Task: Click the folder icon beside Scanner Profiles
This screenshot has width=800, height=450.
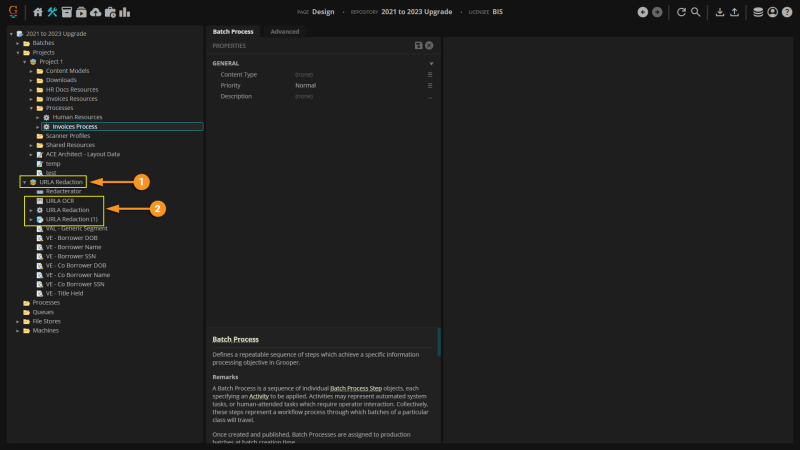Action: click(x=40, y=136)
